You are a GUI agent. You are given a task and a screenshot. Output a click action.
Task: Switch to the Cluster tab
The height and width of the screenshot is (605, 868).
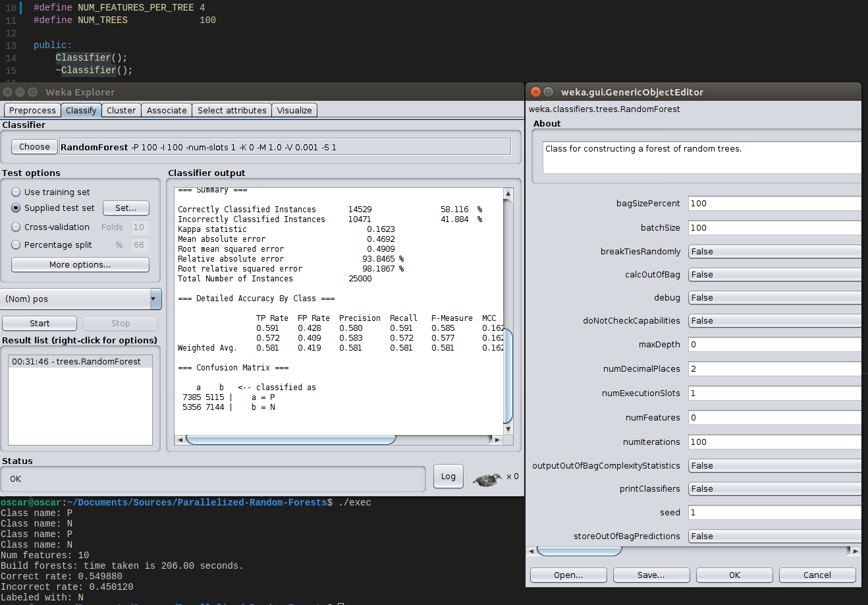(x=121, y=111)
